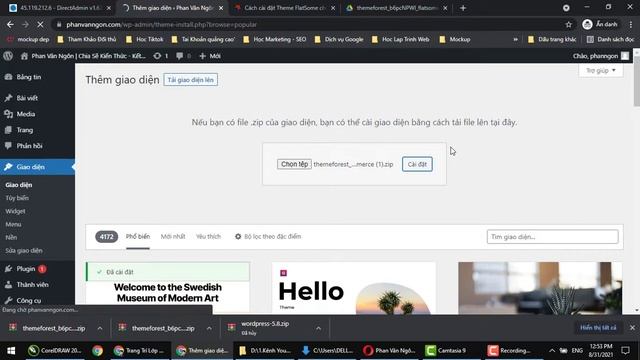Screen dimensions: 640x360
Task: Stop page loading with X button
Action: tap(40, 25)
